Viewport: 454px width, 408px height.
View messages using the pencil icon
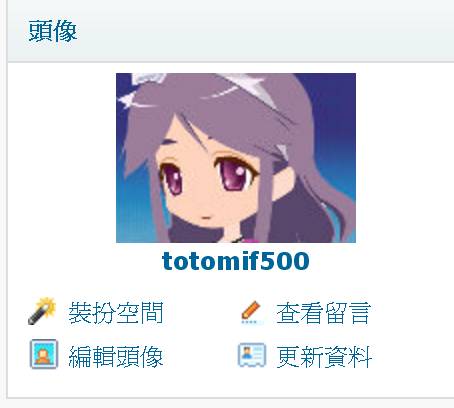click(x=251, y=312)
